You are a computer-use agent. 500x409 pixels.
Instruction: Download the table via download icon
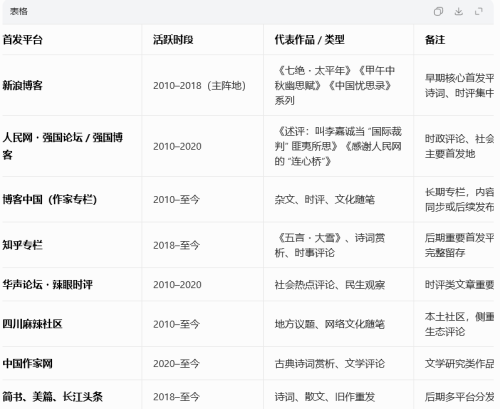(x=459, y=12)
